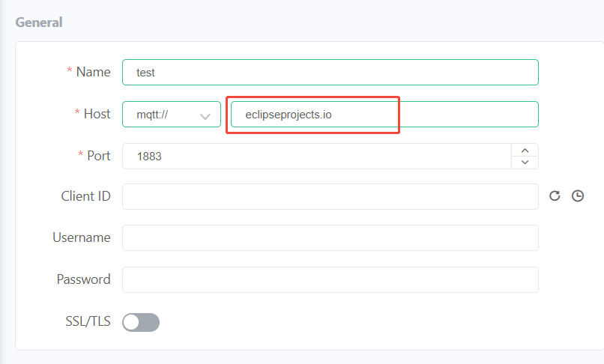Increase the Port value with the up arrow

pos(525,151)
